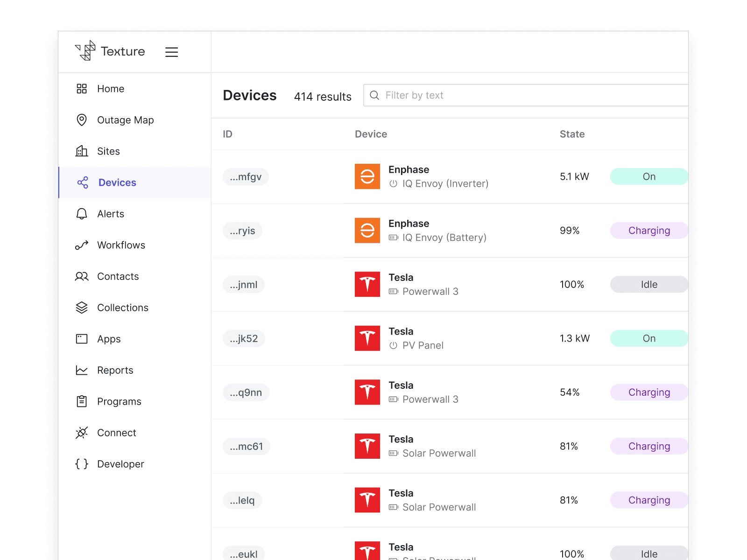747x560 pixels.
Task: Toggle the sidebar with the hamburger menu
Action: click(171, 52)
